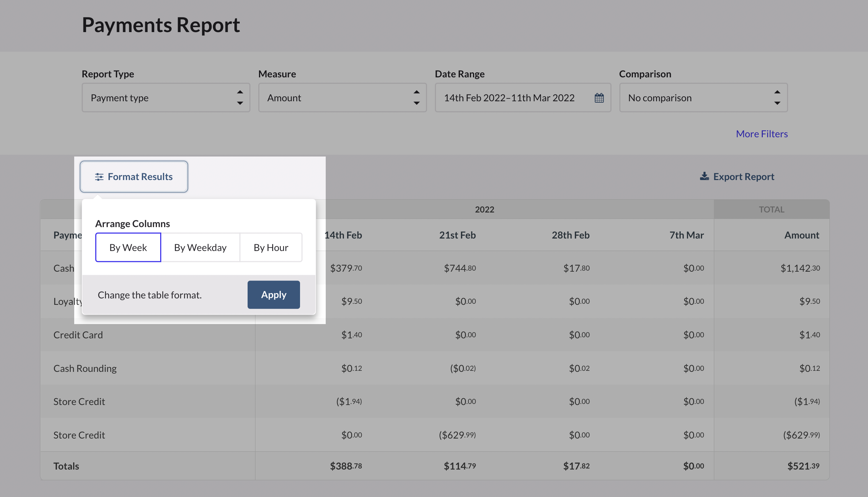The width and height of the screenshot is (868, 497).
Task: Click the Measure selector arrows icon
Action: click(416, 98)
